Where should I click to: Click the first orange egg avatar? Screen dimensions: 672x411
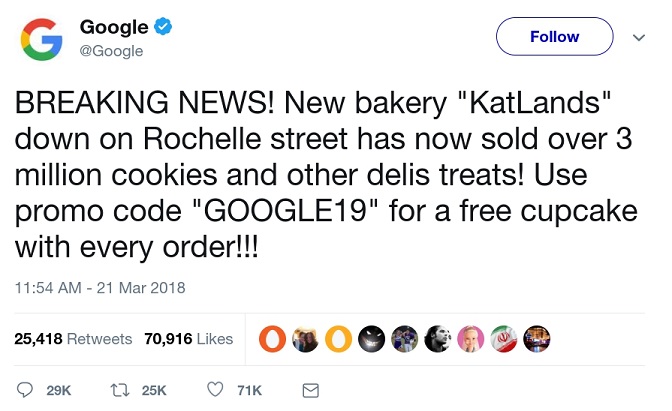pos(272,339)
